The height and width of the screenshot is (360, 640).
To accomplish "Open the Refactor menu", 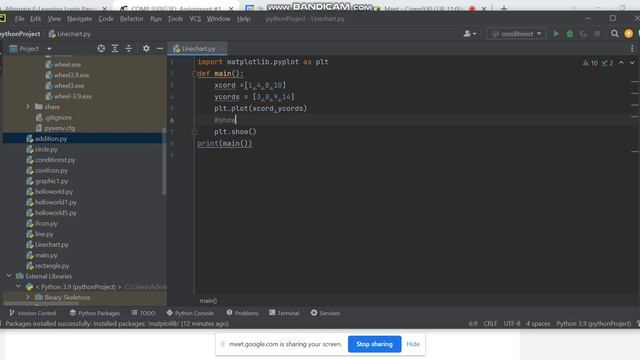I will 131,19.
